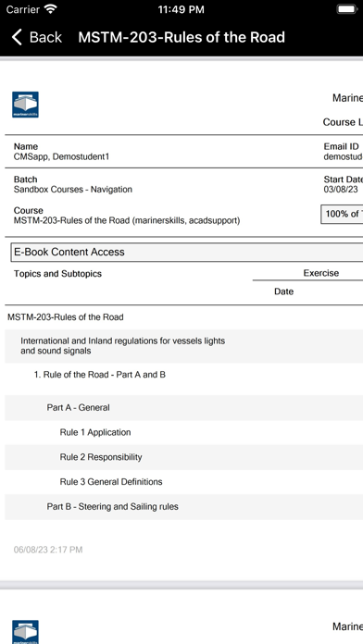Tap the battery indicator icon
The image size is (363, 644).
347,9
